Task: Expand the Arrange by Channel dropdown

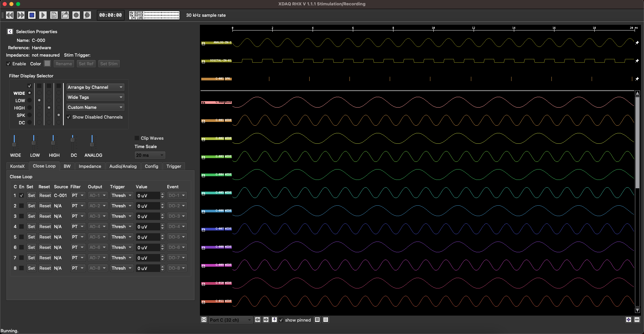Action: pyautogui.click(x=95, y=87)
